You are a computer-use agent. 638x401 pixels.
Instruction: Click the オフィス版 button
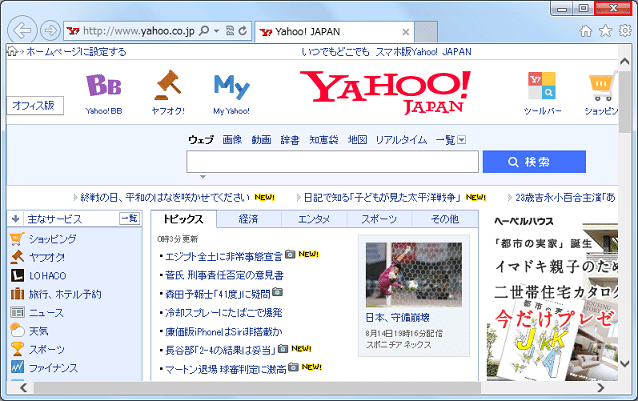(x=35, y=106)
